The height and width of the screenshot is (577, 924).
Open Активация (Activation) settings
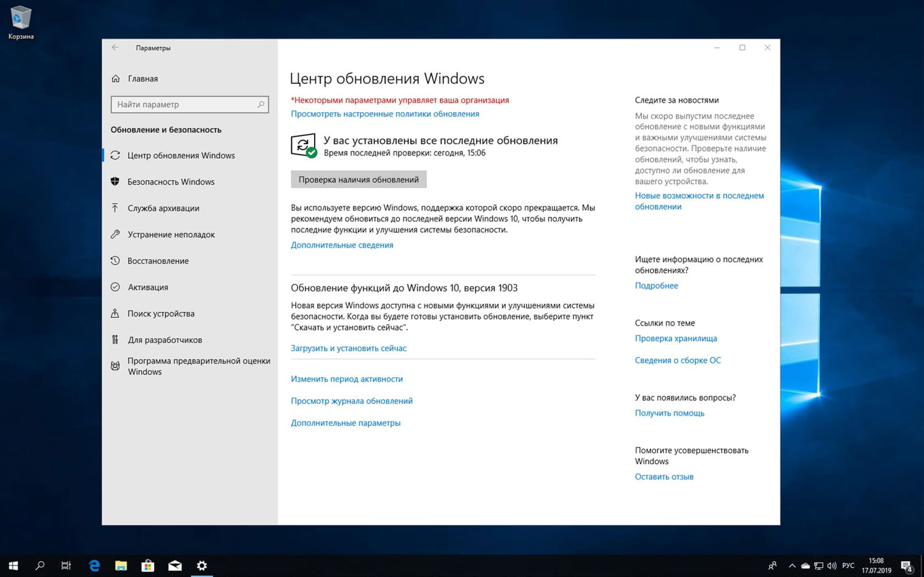coord(148,287)
